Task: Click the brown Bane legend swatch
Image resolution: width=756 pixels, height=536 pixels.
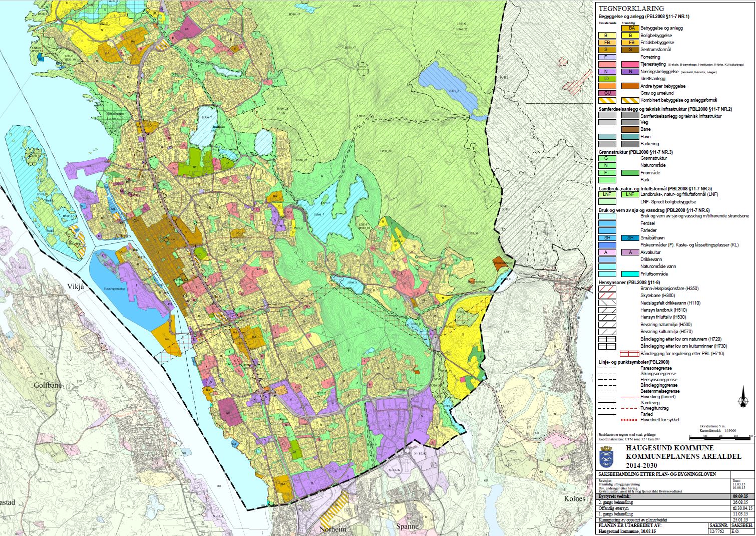Action: [629, 129]
